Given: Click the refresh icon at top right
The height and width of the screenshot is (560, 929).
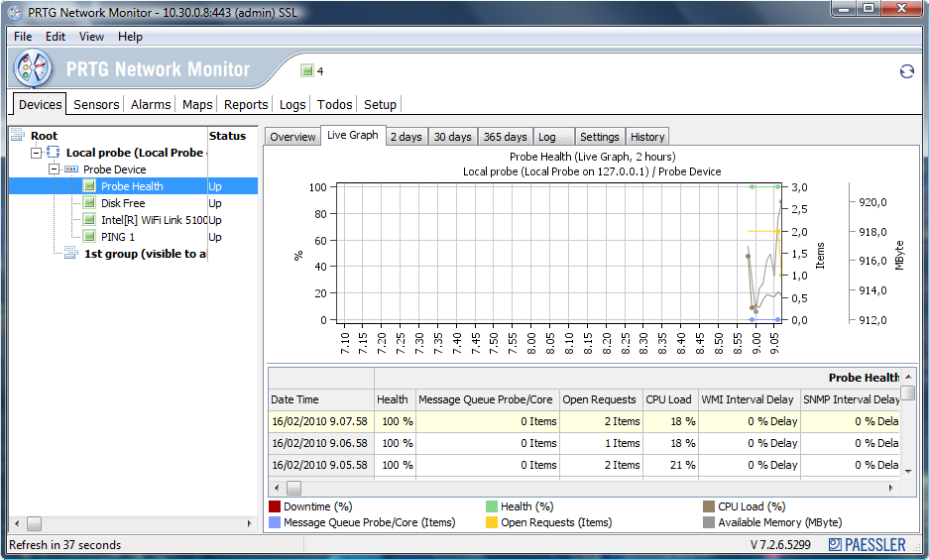Looking at the screenshot, I should [x=906, y=71].
